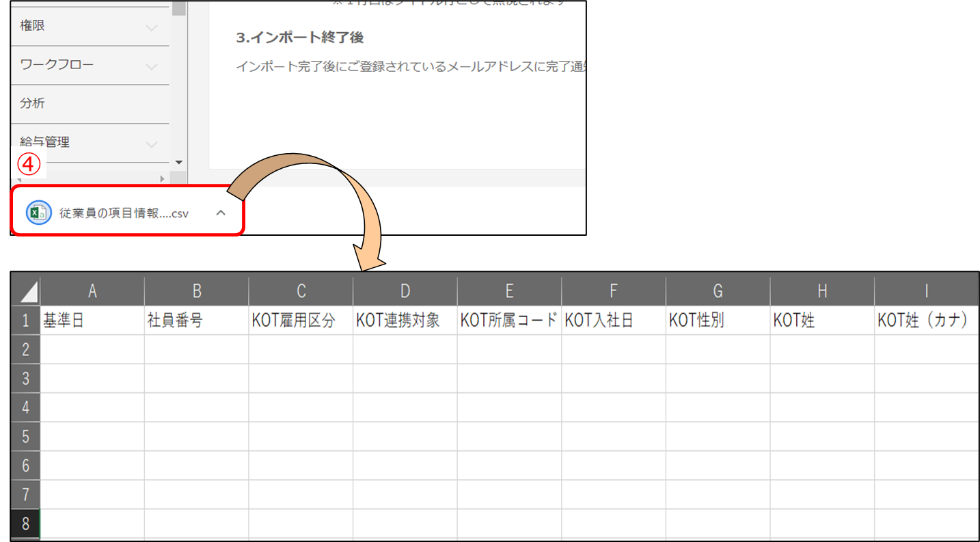Viewport: 980px width, 542px height.
Task: Click the sidebar horizontal scrollbar right arrow
Action: pyautogui.click(x=163, y=178)
